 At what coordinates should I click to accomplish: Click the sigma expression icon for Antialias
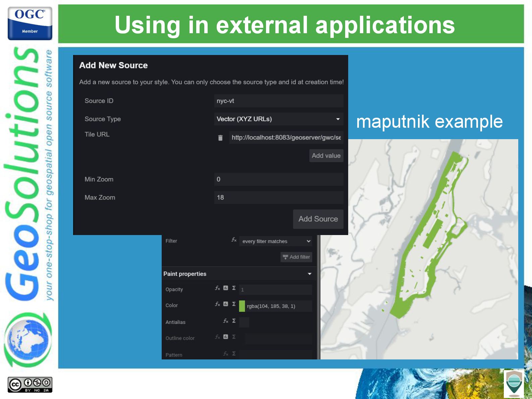234,321
